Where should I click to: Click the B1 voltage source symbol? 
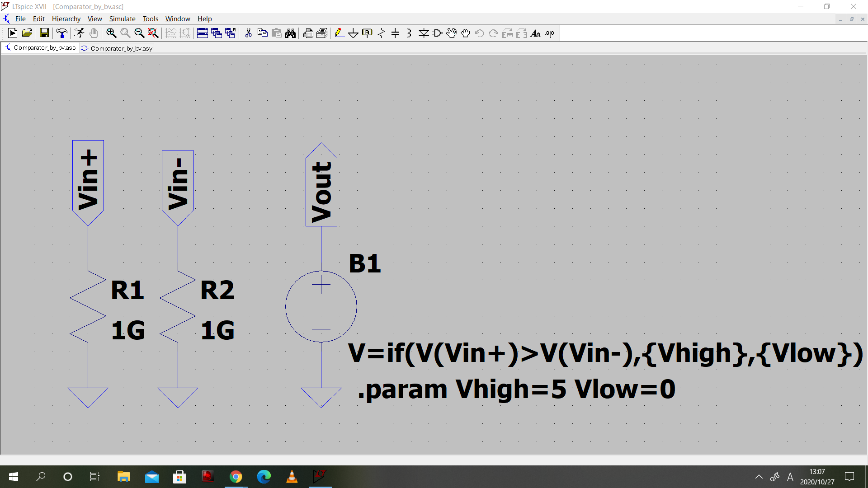[321, 307]
